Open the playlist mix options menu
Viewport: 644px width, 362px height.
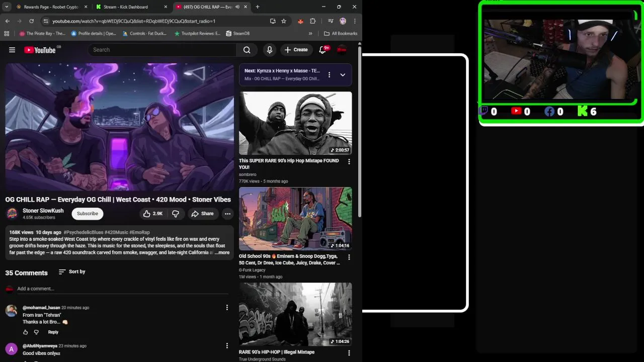tap(329, 74)
